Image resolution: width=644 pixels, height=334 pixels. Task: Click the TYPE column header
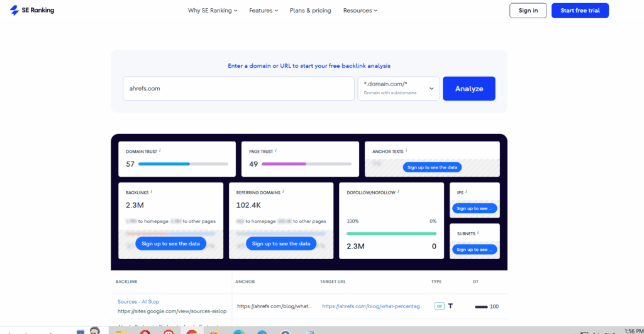[436, 282]
